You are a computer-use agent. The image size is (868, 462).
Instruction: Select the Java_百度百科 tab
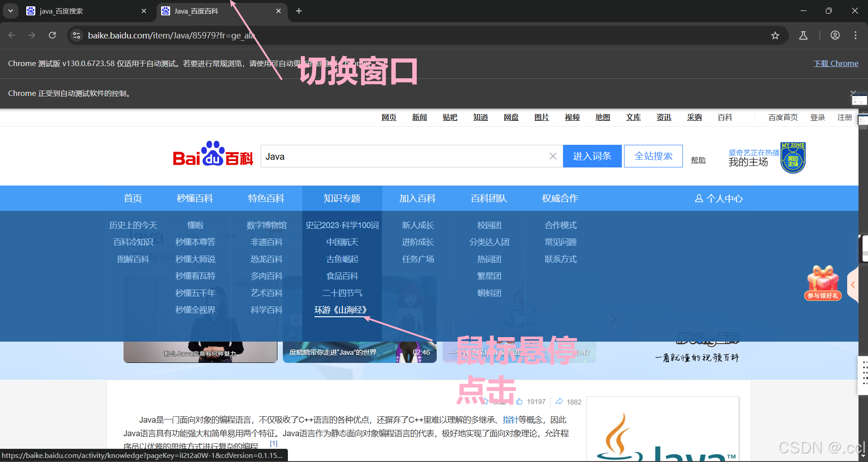[222, 11]
